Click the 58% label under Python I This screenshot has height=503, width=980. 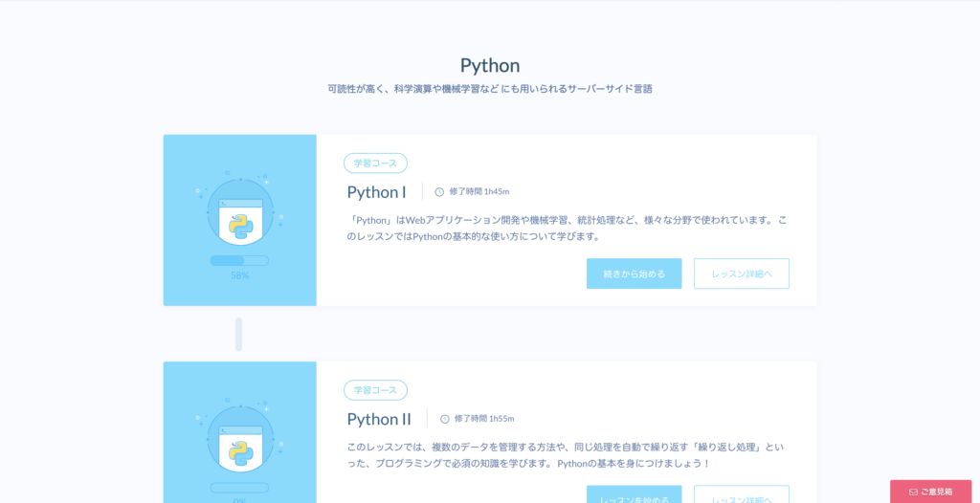click(x=240, y=275)
